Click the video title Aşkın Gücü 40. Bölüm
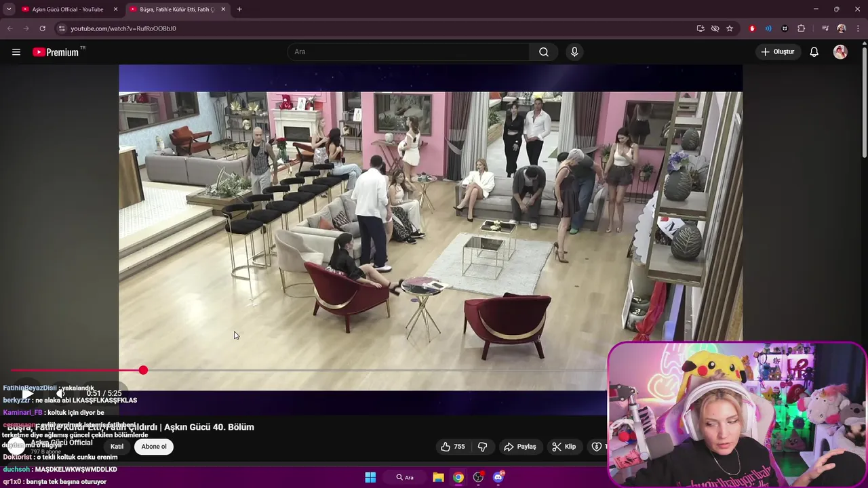Viewport: 868px width, 488px height. [131, 427]
